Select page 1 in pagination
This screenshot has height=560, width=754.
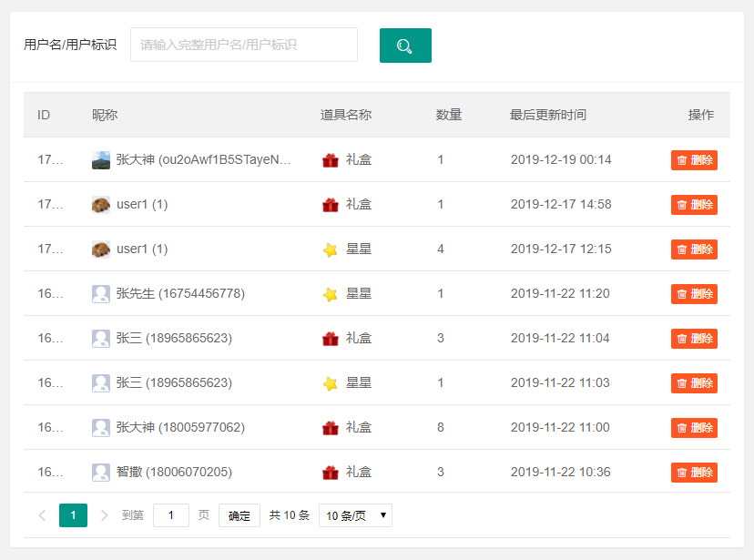[73, 515]
